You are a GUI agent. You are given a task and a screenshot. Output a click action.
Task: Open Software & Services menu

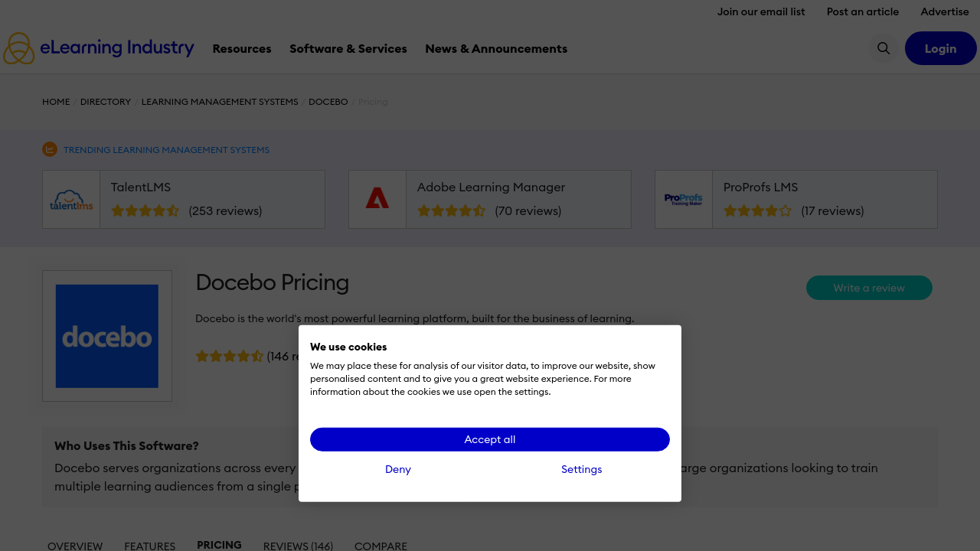[x=348, y=48]
